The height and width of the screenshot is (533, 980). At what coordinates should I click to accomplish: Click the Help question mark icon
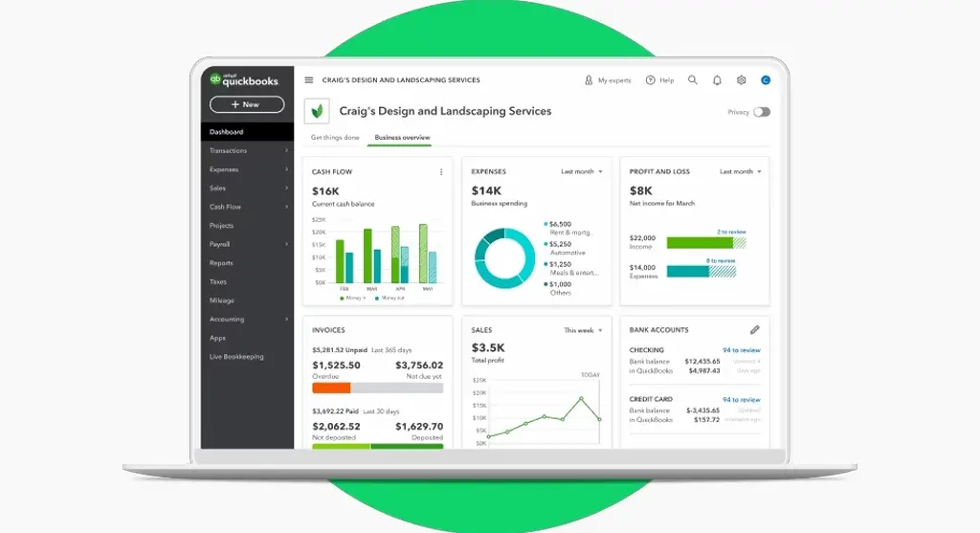[650, 80]
